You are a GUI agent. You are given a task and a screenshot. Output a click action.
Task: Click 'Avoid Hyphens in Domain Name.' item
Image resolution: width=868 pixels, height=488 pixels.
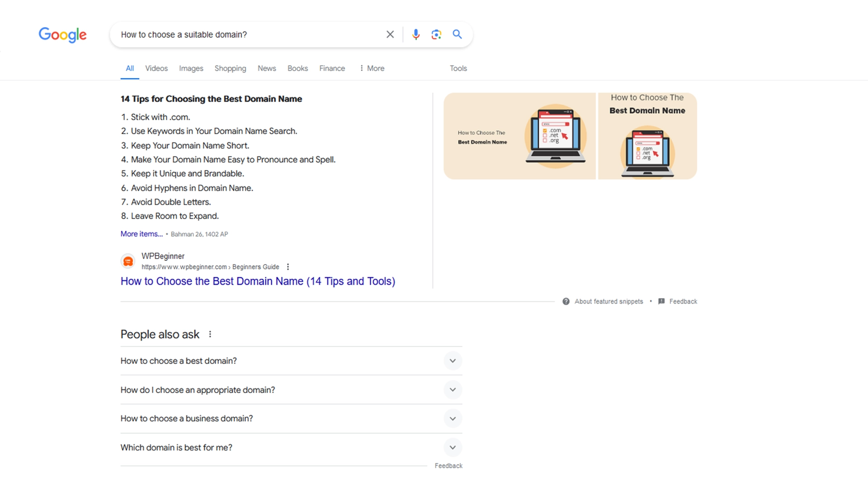(x=192, y=188)
